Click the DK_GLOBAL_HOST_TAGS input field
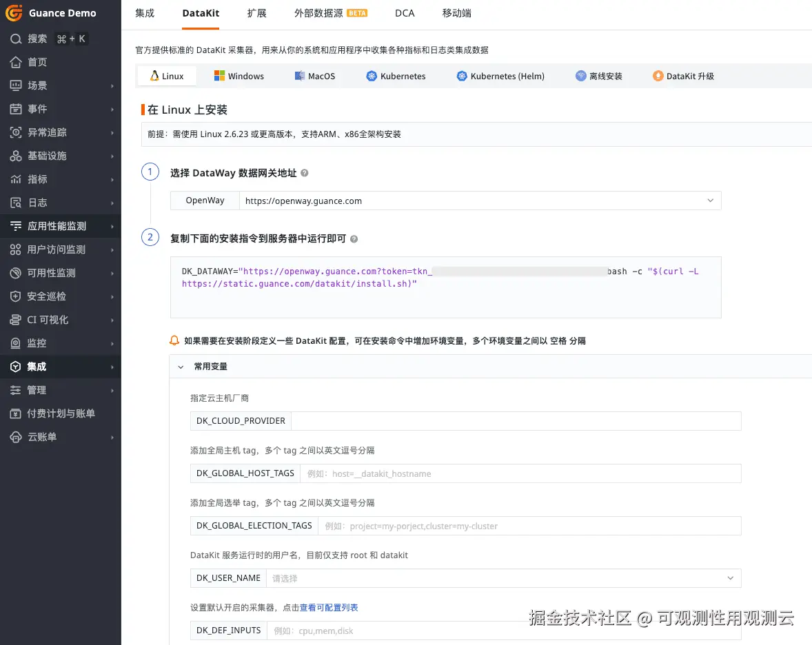 [520, 473]
